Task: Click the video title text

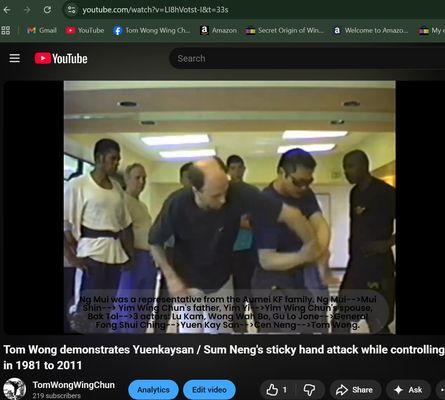Action: pos(224,357)
